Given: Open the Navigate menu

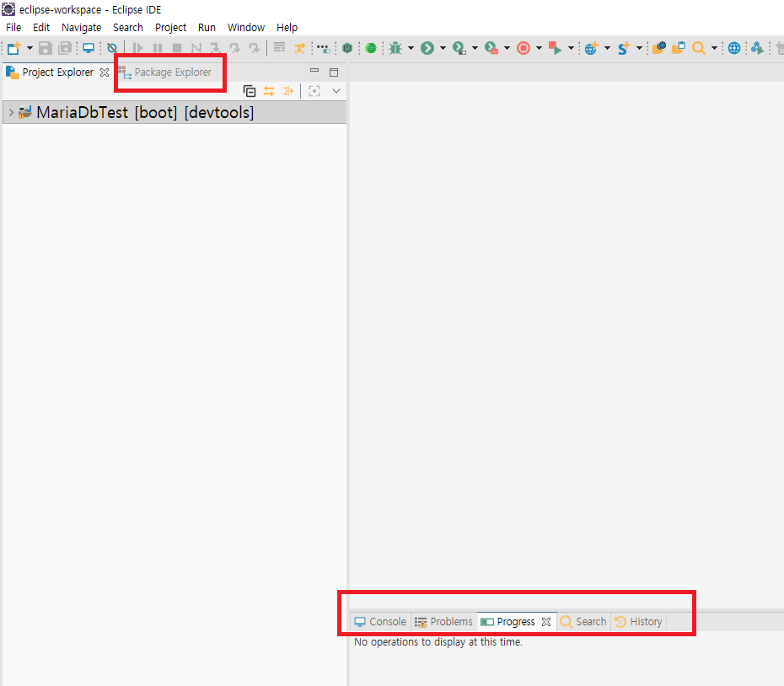Looking at the screenshot, I should [82, 28].
